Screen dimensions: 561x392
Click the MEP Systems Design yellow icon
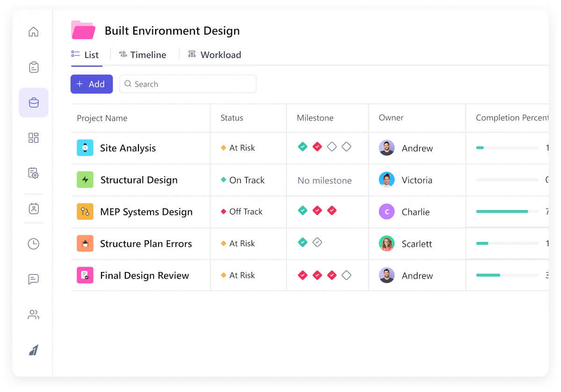pos(85,211)
